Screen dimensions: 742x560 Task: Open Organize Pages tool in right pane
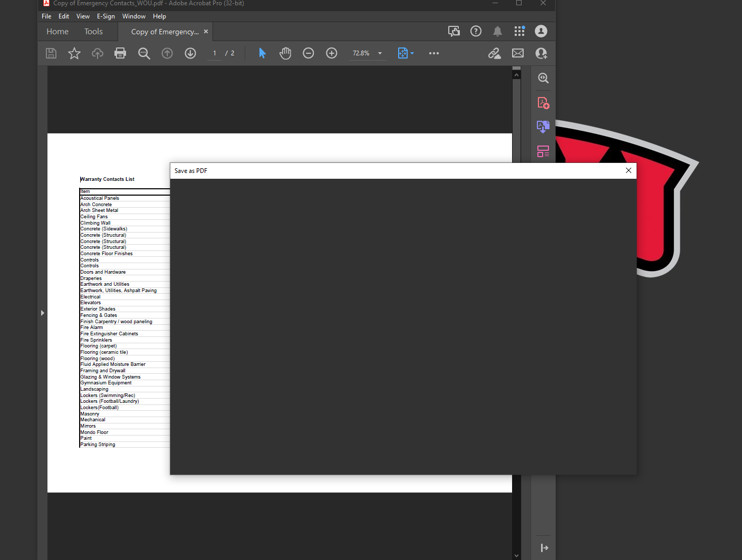543,151
